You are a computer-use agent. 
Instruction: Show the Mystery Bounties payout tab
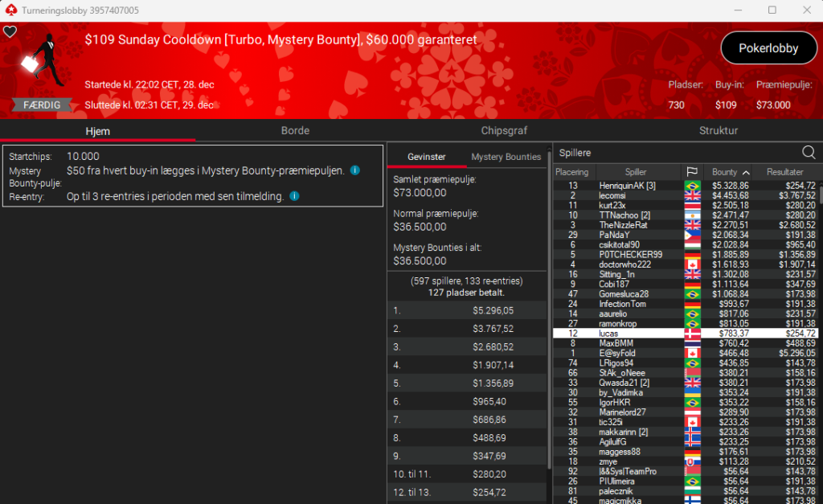coord(506,157)
